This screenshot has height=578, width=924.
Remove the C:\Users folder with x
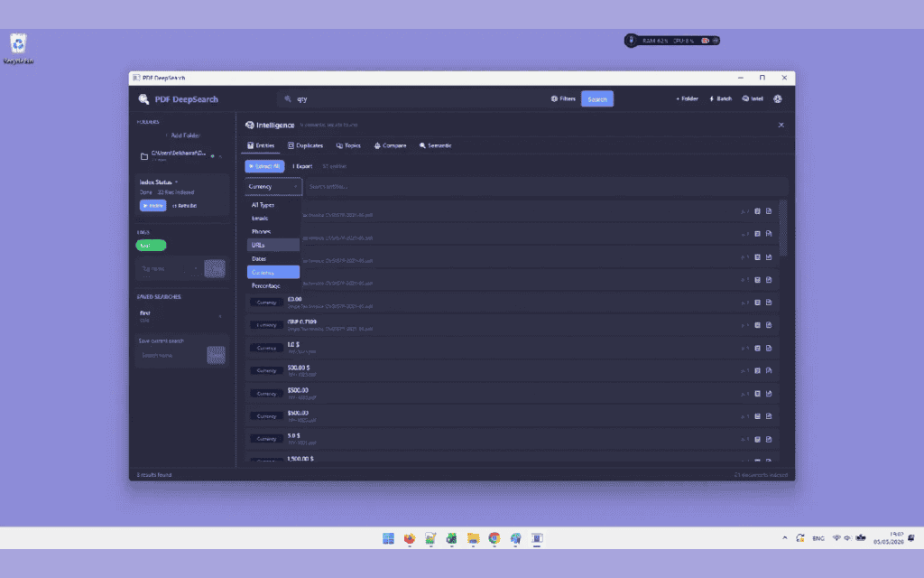pyautogui.click(x=220, y=156)
